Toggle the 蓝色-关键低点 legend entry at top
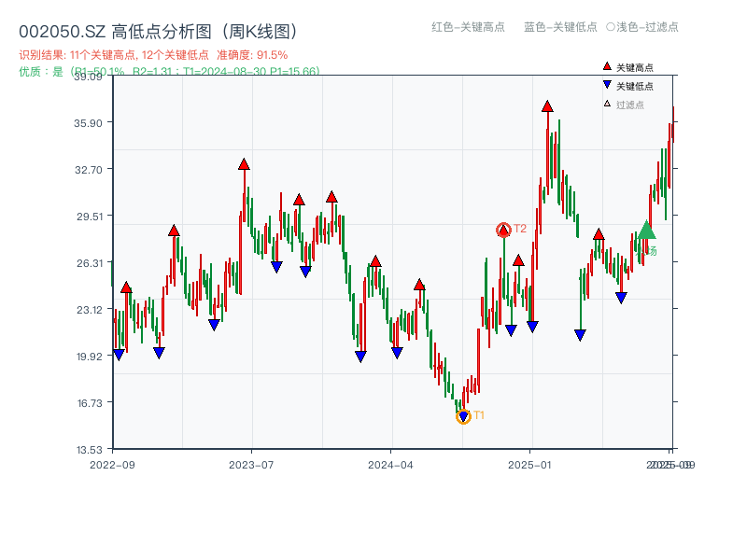 coord(560,27)
